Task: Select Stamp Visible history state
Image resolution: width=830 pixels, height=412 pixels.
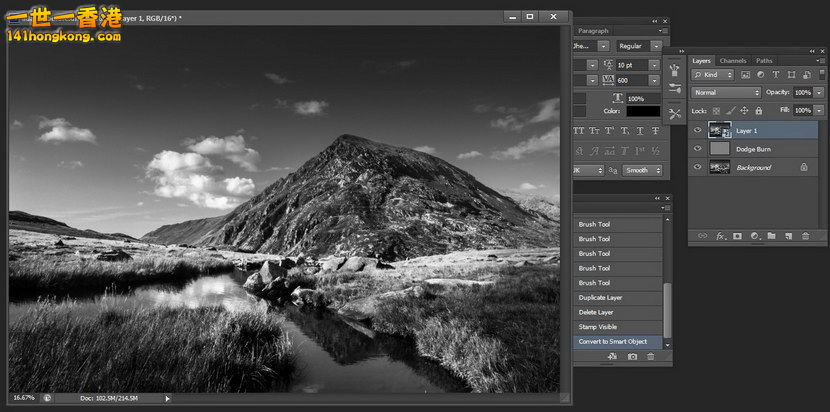Action: [618, 327]
